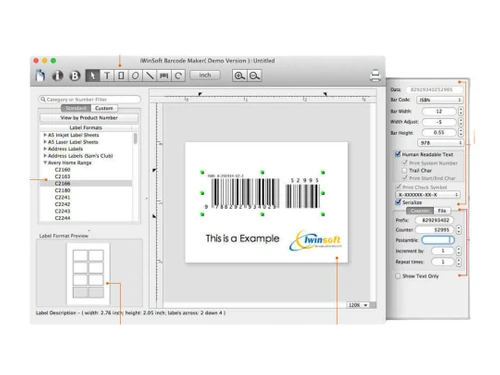Toggle the inch unit button
The width and height of the screenshot is (500, 375).
(x=205, y=75)
